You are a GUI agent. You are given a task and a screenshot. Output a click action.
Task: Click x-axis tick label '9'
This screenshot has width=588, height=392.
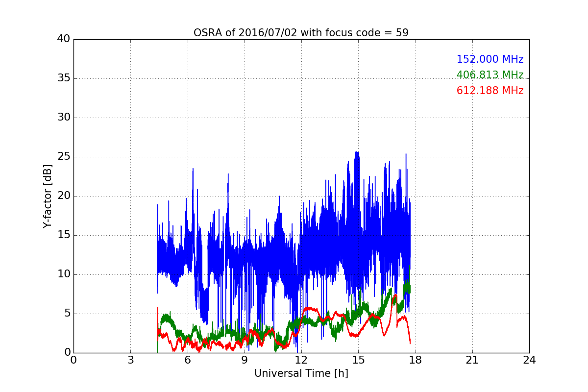click(245, 360)
